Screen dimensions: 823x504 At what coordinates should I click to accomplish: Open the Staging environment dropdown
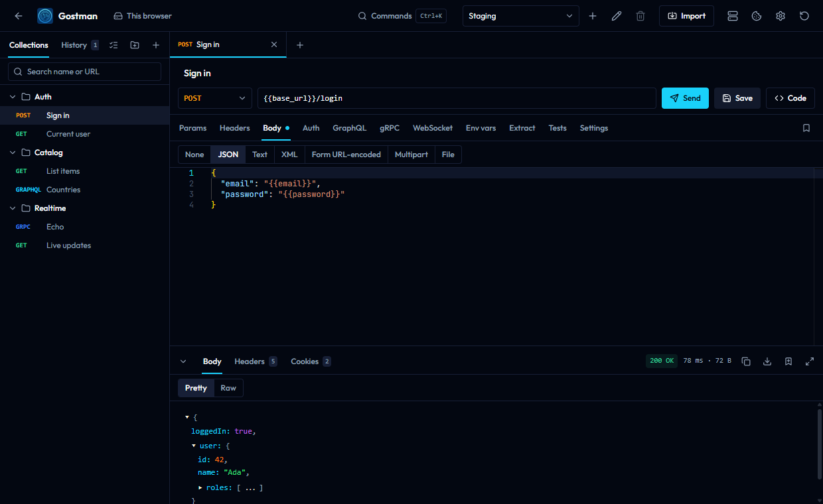coord(520,16)
